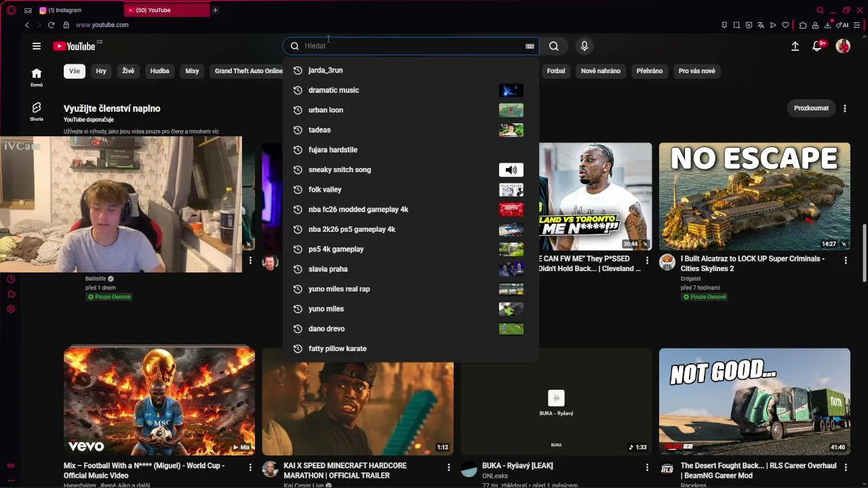The height and width of the screenshot is (488, 868).
Task: Pick 'slavia praha' search suggestion
Action: pyautogui.click(x=411, y=269)
